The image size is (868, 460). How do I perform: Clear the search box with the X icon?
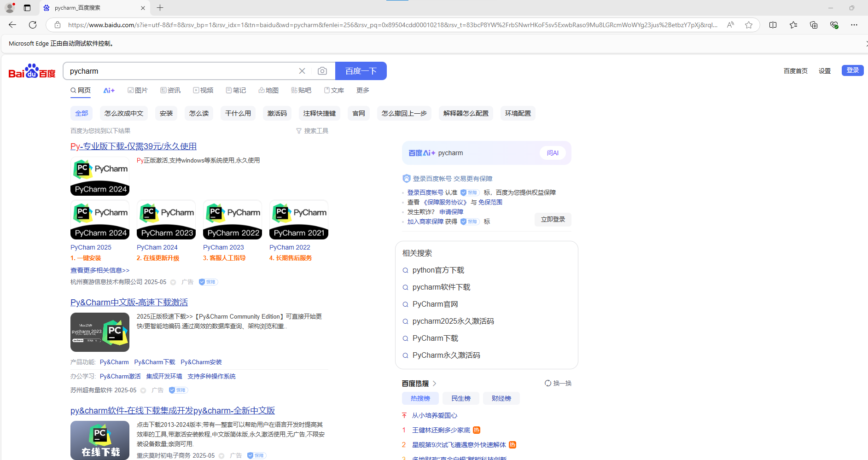pyautogui.click(x=302, y=71)
